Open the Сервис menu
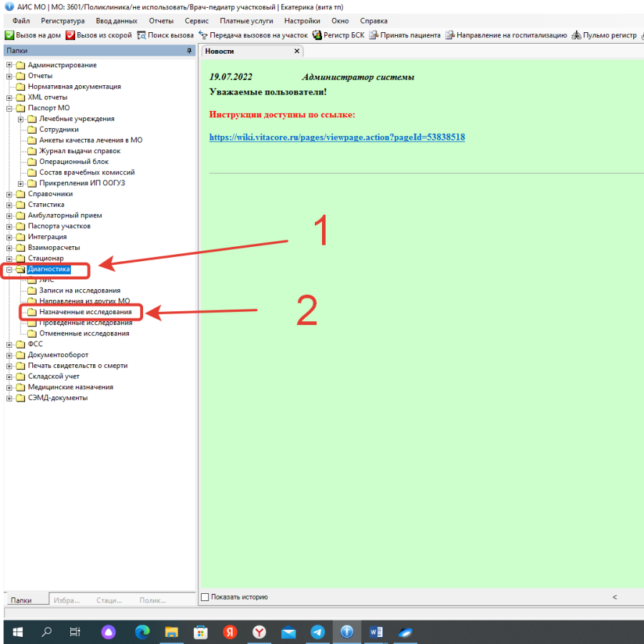 click(x=196, y=21)
